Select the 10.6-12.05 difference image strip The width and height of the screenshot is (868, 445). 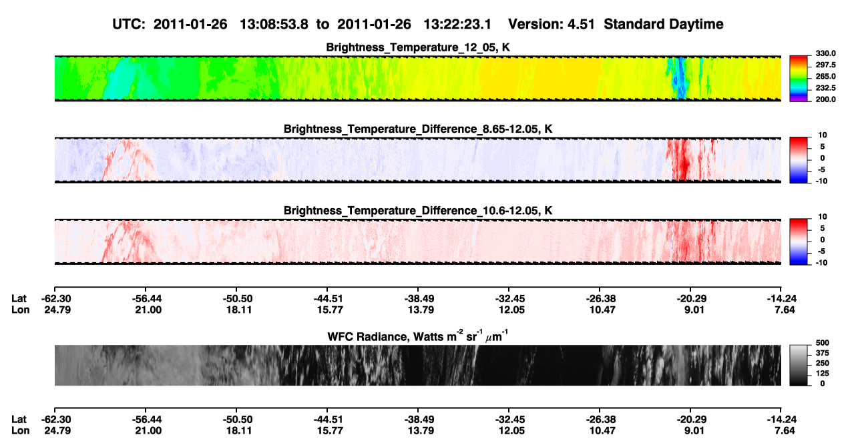417,242
